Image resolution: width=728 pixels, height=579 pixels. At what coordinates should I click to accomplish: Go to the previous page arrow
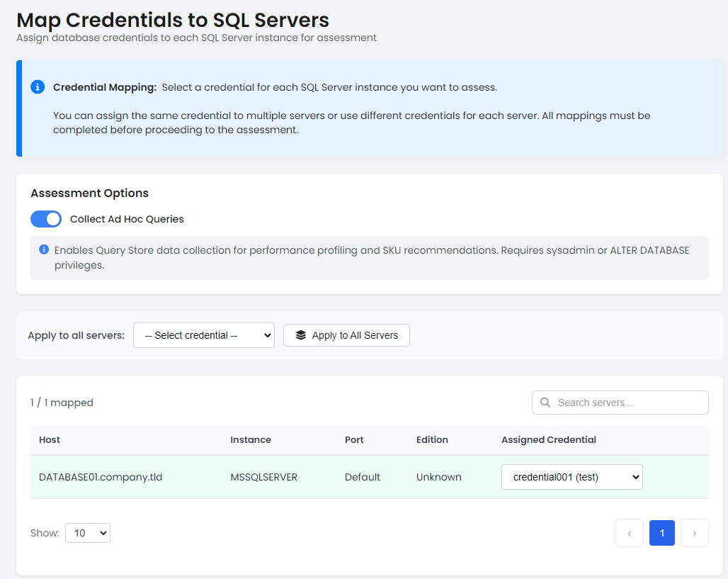click(x=630, y=533)
